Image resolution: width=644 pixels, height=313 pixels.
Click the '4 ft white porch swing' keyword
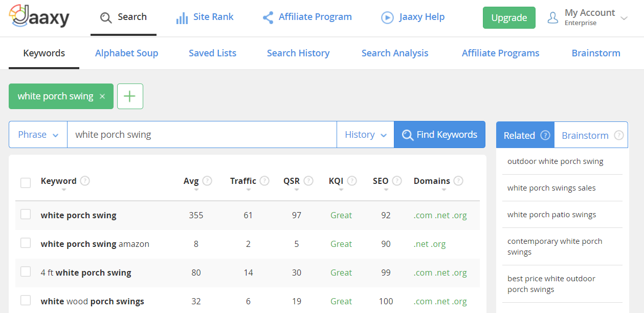coord(86,273)
